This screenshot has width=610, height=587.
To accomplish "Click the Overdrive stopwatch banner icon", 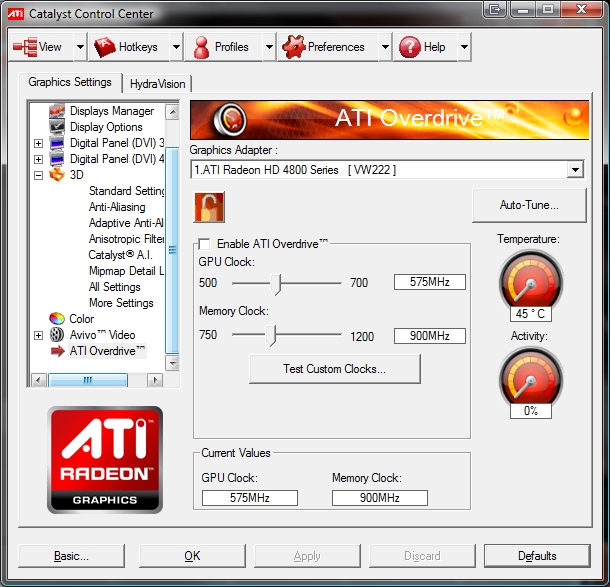I will tap(230, 119).
